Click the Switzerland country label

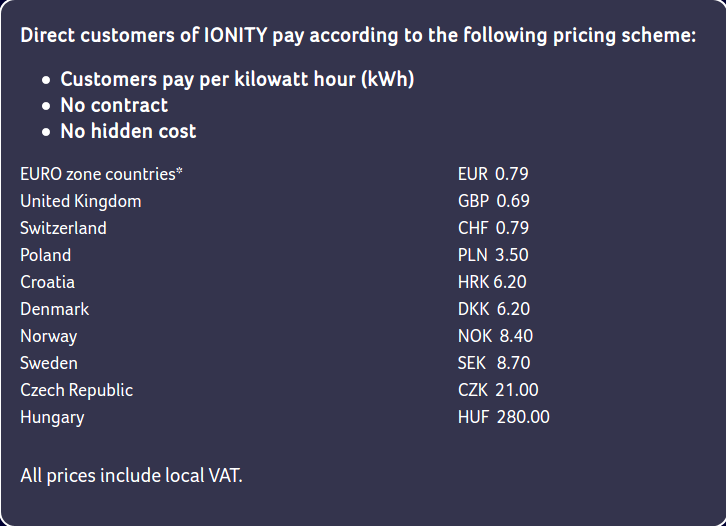point(63,228)
